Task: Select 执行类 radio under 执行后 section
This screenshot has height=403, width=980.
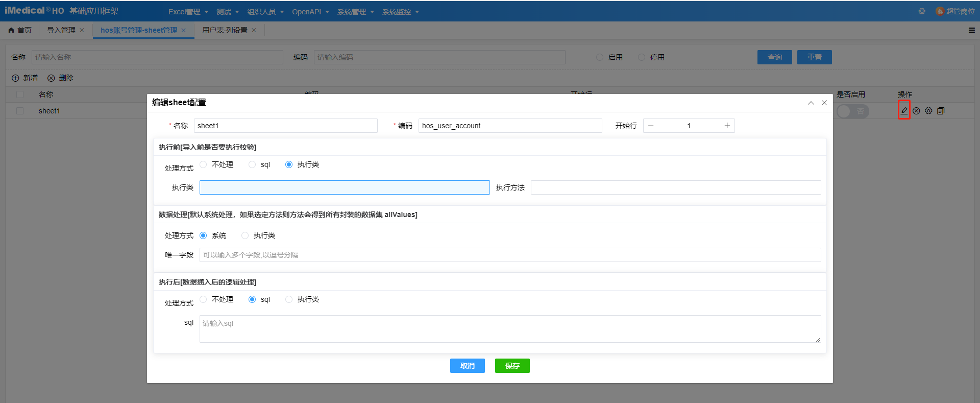Action: [289, 299]
